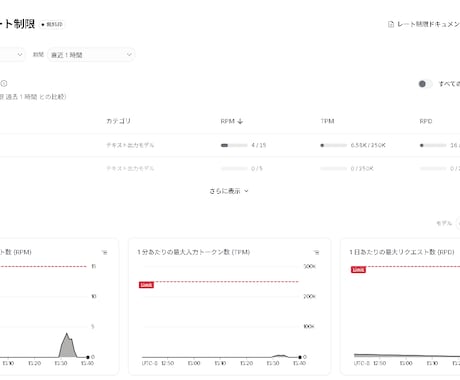Click the TPM chart title
The height and width of the screenshot is (380, 460).
[x=194, y=252]
